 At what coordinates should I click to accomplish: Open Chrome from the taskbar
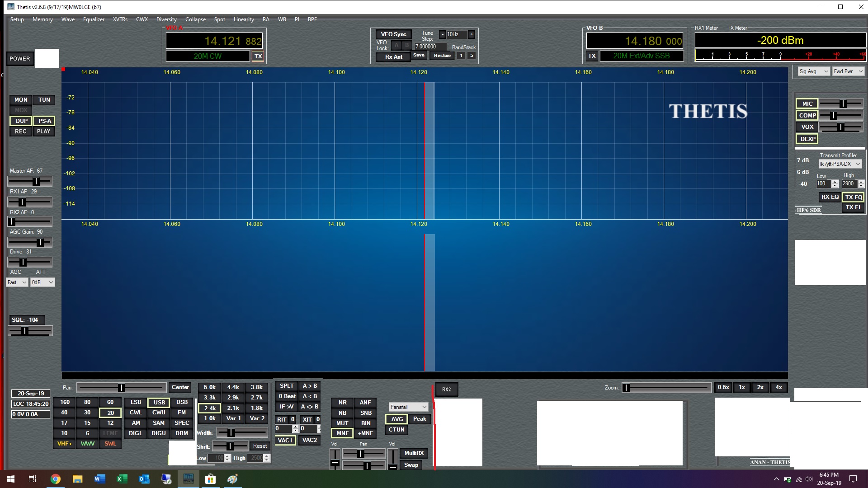point(55,479)
